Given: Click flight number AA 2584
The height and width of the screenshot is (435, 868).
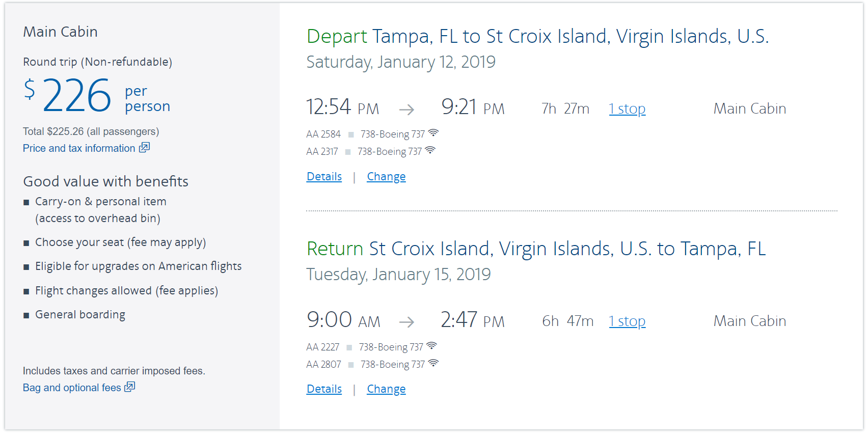Looking at the screenshot, I should tap(323, 134).
